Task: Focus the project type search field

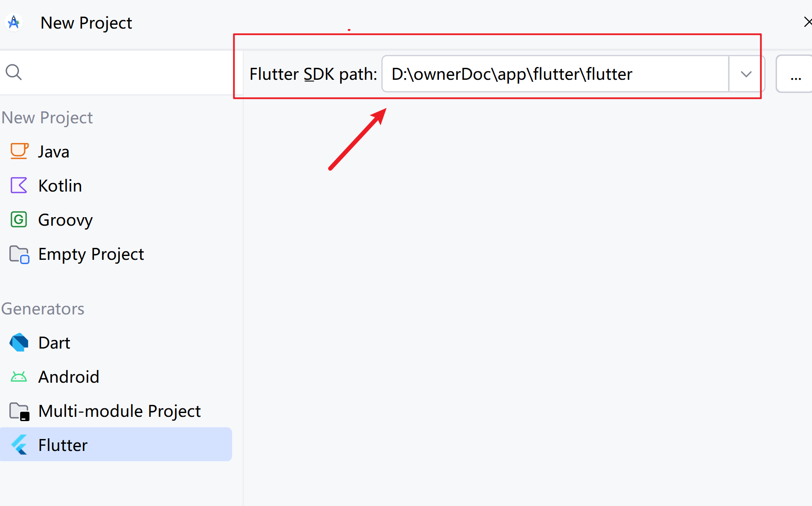Action: point(122,72)
